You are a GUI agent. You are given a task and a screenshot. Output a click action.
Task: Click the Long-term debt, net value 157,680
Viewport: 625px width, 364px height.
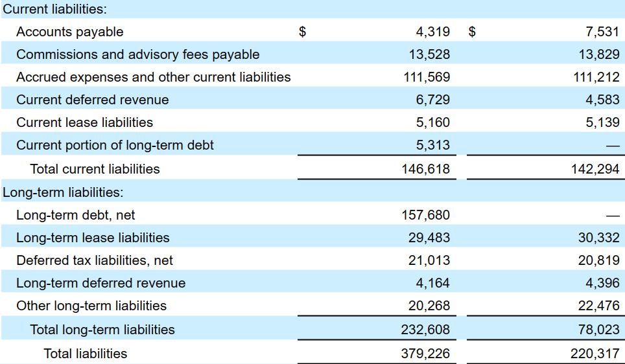coord(425,215)
